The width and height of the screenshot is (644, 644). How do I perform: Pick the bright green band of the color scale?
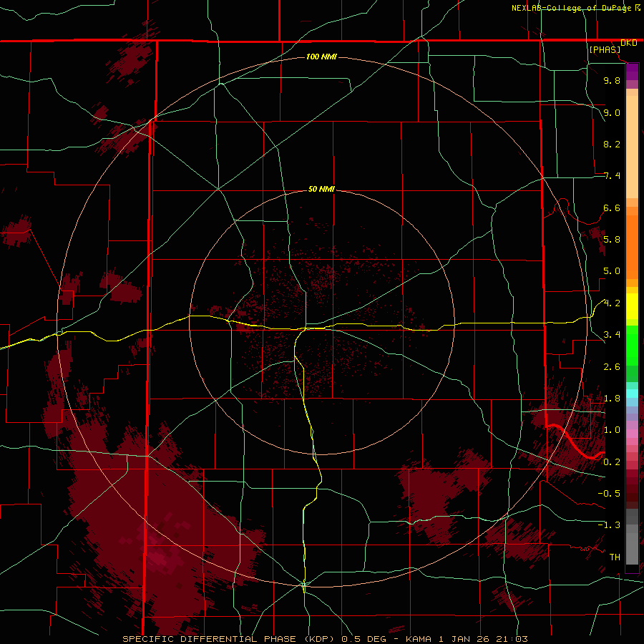pyautogui.click(x=632, y=344)
